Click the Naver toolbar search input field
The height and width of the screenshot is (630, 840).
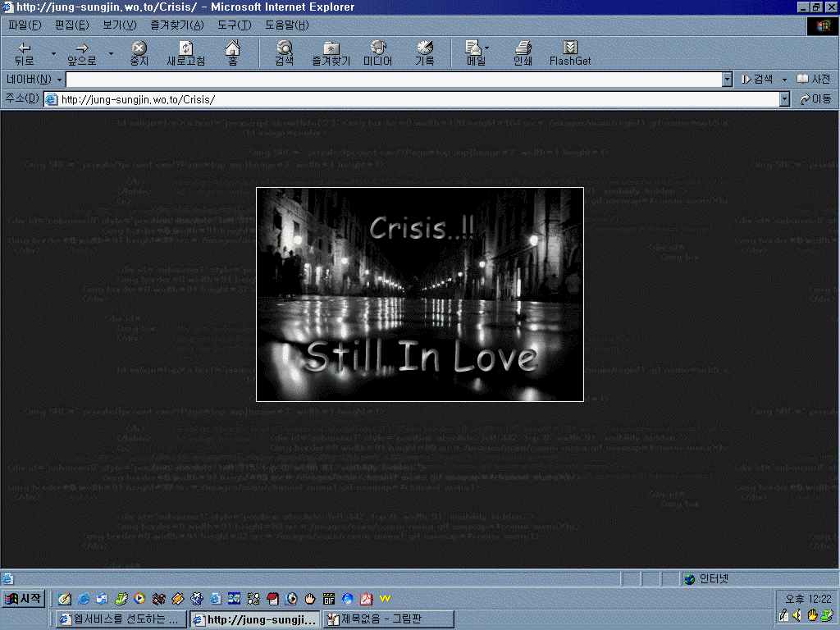pyautogui.click(x=394, y=80)
